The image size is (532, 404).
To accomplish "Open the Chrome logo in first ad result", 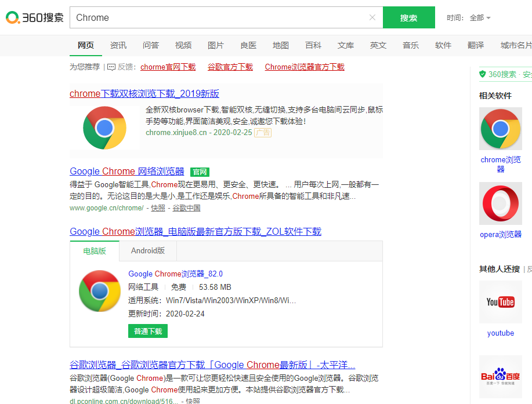I will pyautogui.click(x=104, y=128).
